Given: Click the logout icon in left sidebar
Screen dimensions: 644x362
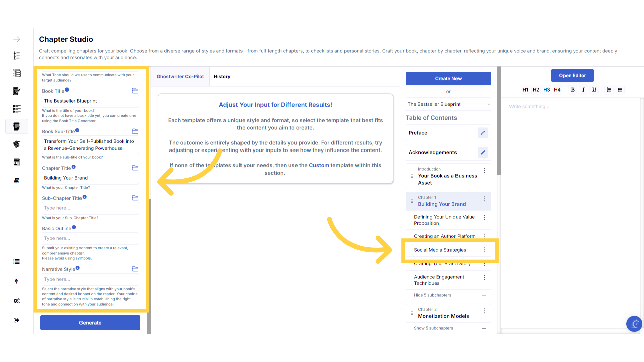Looking at the screenshot, I should (x=16, y=320).
